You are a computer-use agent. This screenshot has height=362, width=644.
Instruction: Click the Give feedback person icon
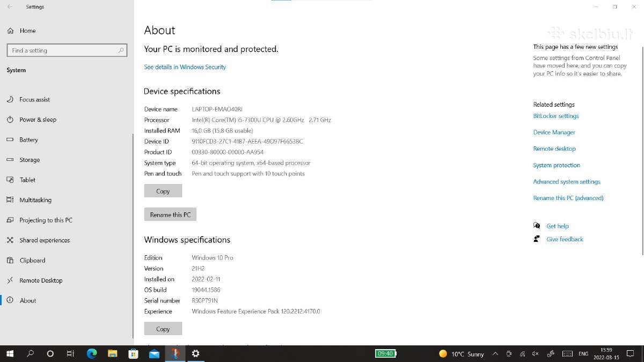click(x=537, y=239)
